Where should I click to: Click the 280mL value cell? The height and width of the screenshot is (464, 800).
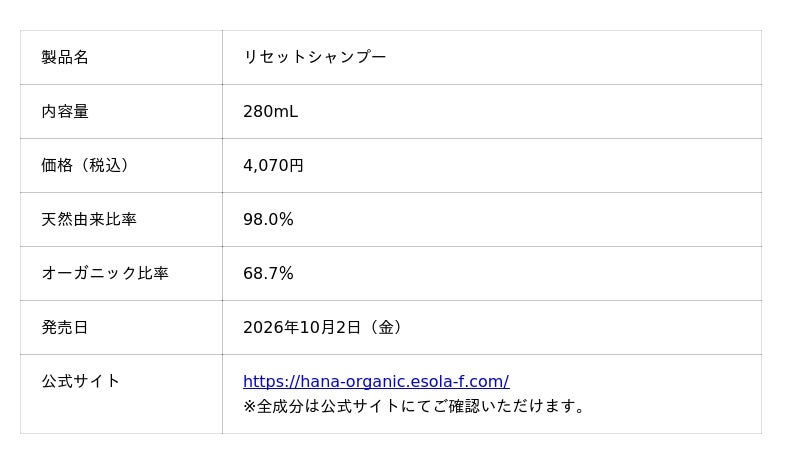tap(492, 111)
